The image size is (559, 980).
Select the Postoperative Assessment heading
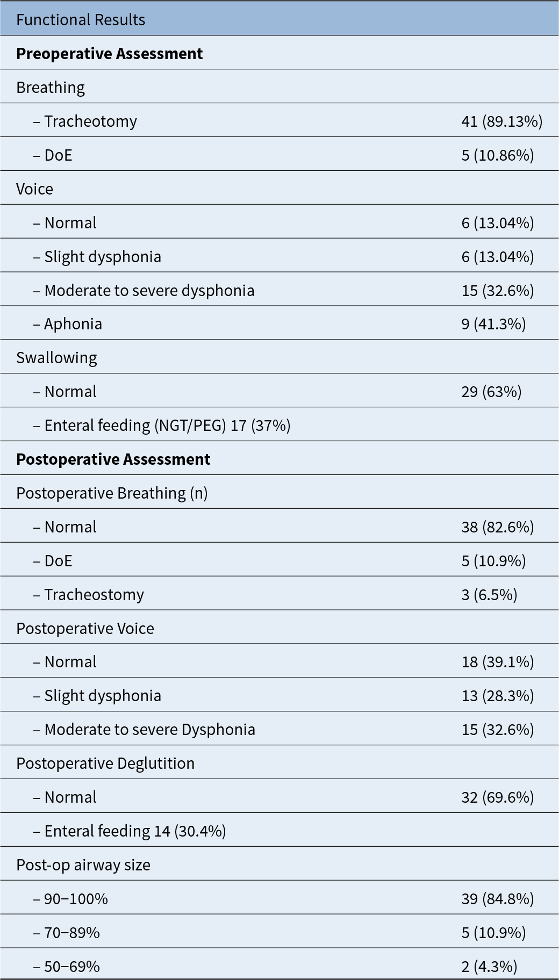(113, 459)
